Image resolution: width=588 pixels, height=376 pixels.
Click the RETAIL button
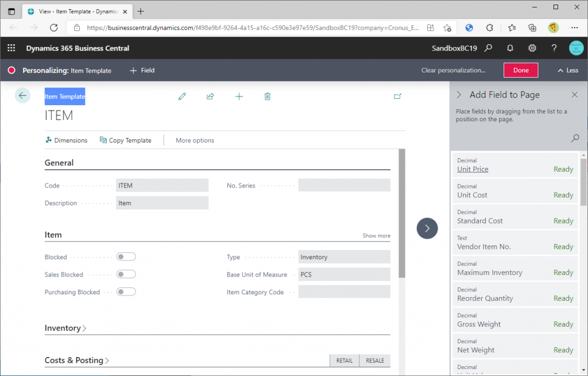(345, 360)
